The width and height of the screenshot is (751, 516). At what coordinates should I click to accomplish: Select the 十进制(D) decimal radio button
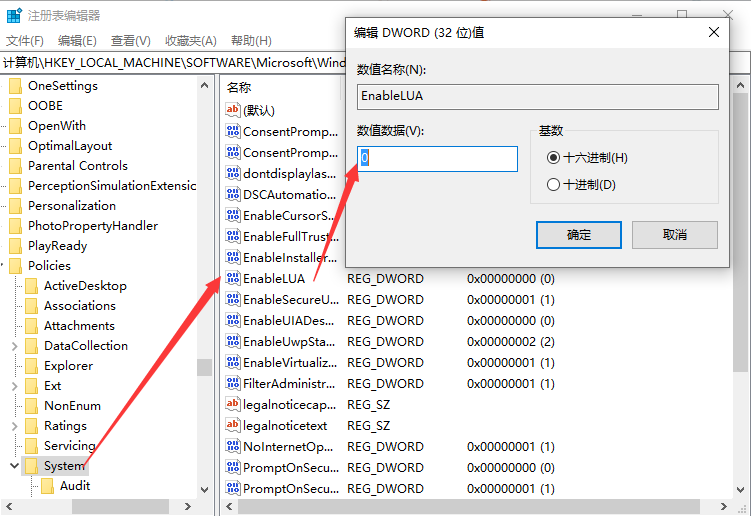tap(553, 185)
